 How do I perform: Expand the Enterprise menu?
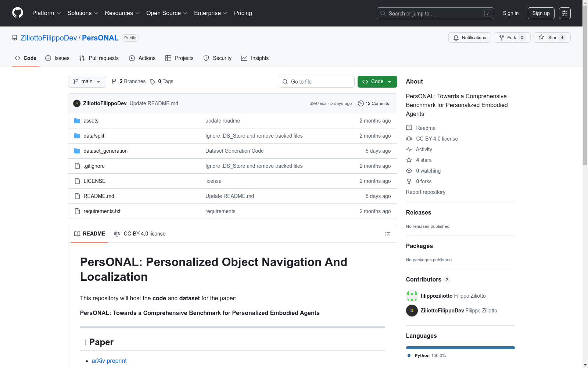(x=211, y=13)
